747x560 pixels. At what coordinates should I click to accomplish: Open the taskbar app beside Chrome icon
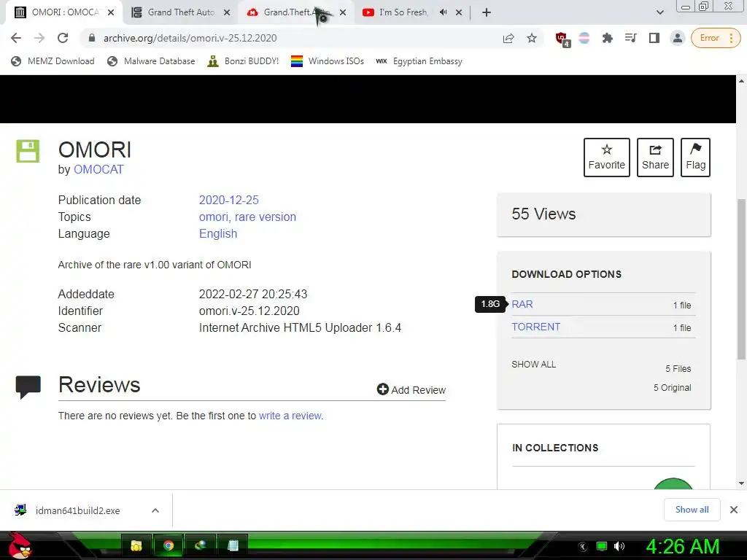(x=200, y=545)
